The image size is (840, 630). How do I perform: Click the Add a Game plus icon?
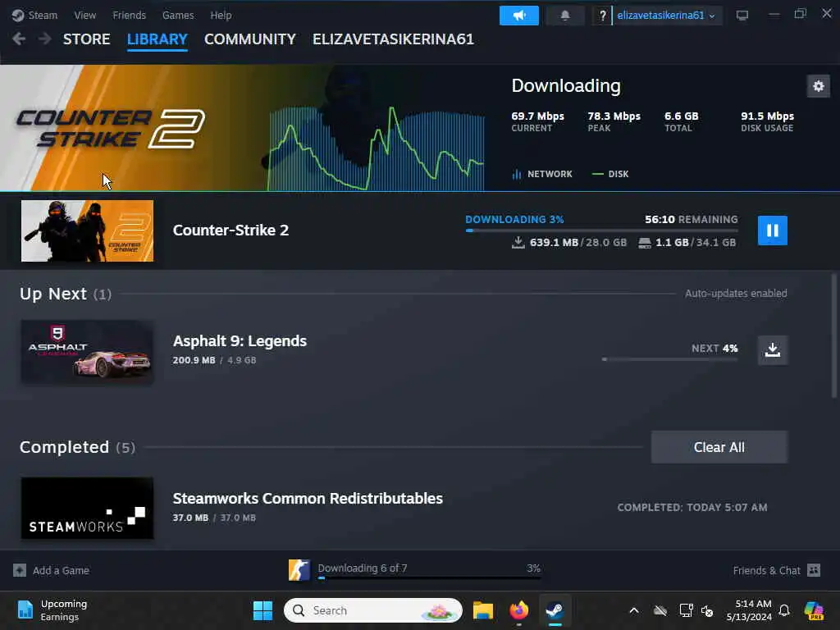(x=20, y=570)
